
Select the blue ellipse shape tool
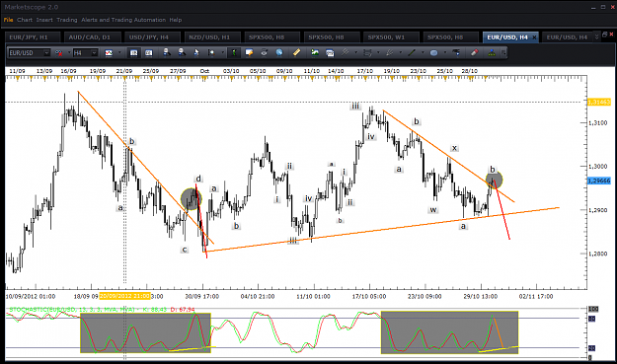[433, 52]
